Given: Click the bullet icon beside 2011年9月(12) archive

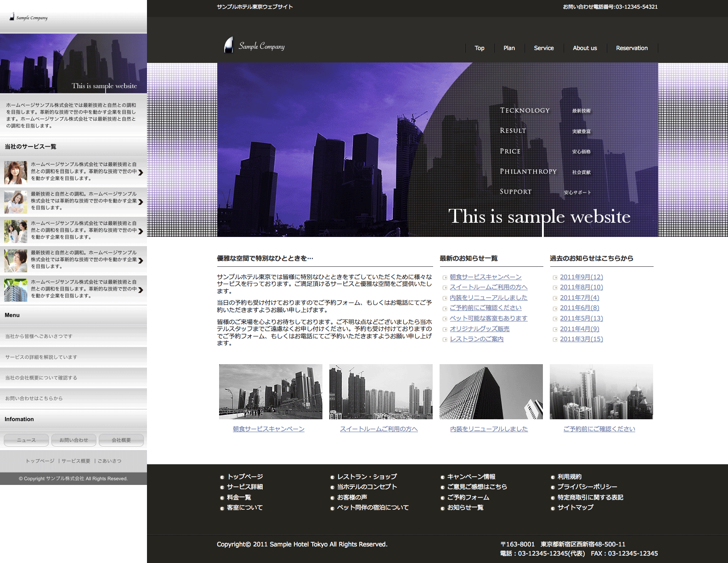Looking at the screenshot, I should click(x=555, y=277).
